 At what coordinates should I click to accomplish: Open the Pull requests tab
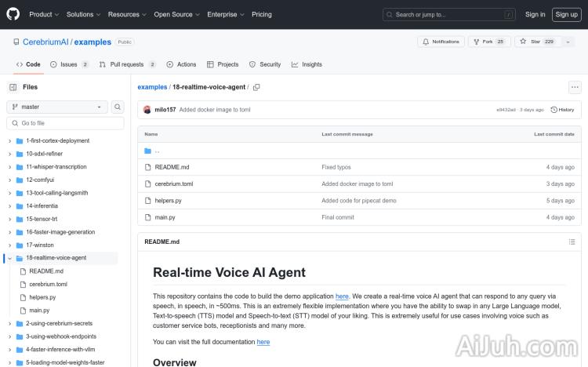(x=127, y=64)
